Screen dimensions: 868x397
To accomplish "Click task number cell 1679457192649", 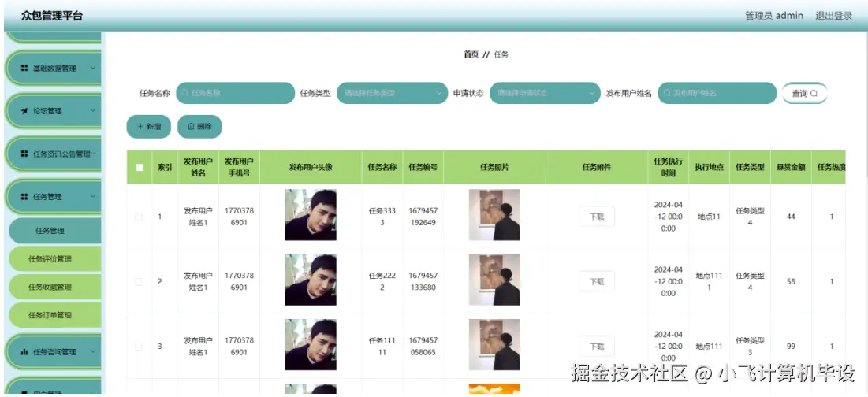I will [x=423, y=217].
